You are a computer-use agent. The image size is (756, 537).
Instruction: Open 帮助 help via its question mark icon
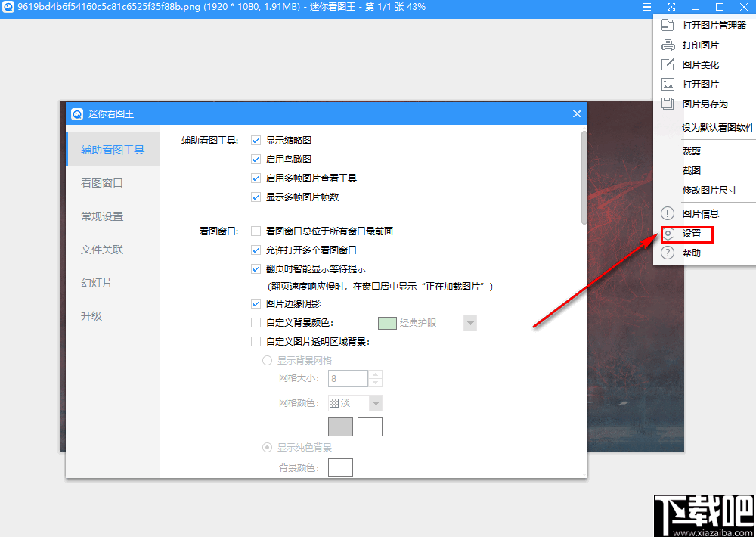coord(668,253)
